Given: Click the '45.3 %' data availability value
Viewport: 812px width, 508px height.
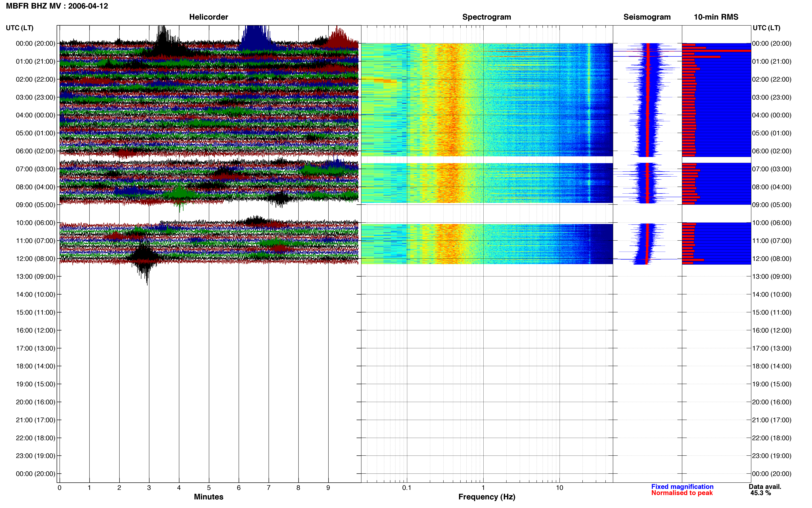Looking at the screenshot, I should pos(761,493).
